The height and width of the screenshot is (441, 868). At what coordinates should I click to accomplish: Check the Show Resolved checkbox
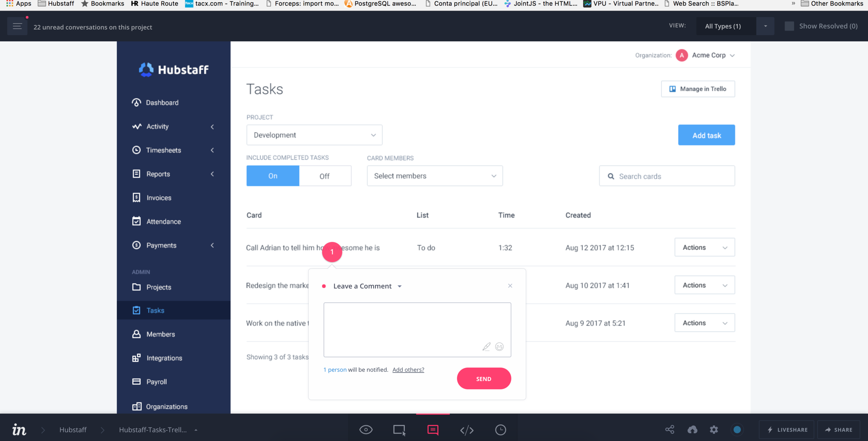[x=789, y=26]
